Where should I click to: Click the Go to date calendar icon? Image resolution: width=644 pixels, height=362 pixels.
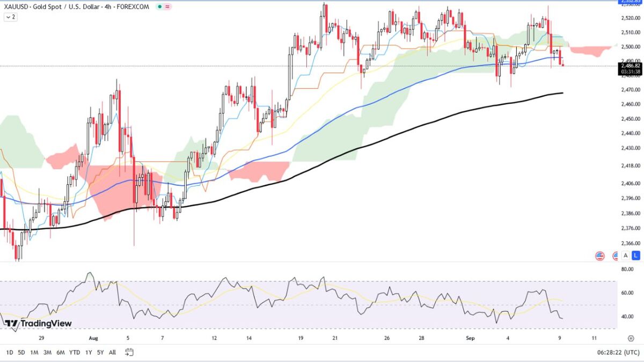[x=129, y=352]
